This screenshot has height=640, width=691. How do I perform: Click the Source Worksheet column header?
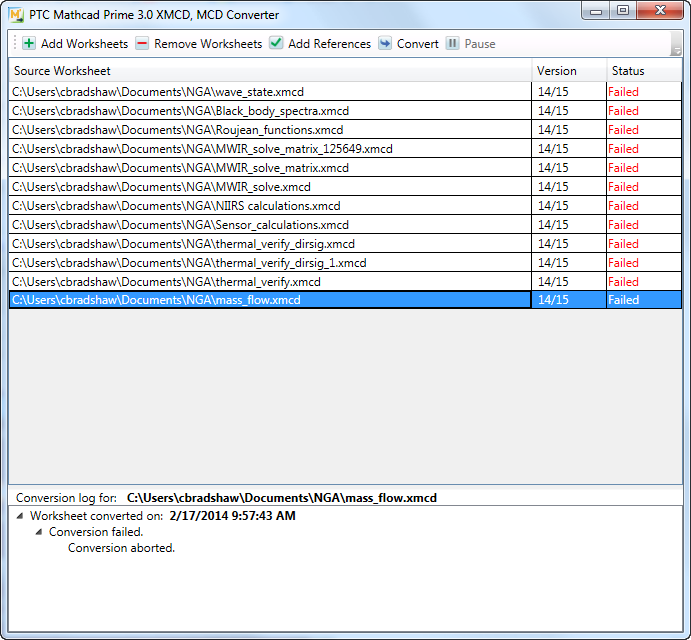pyautogui.click(x=270, y=71)
